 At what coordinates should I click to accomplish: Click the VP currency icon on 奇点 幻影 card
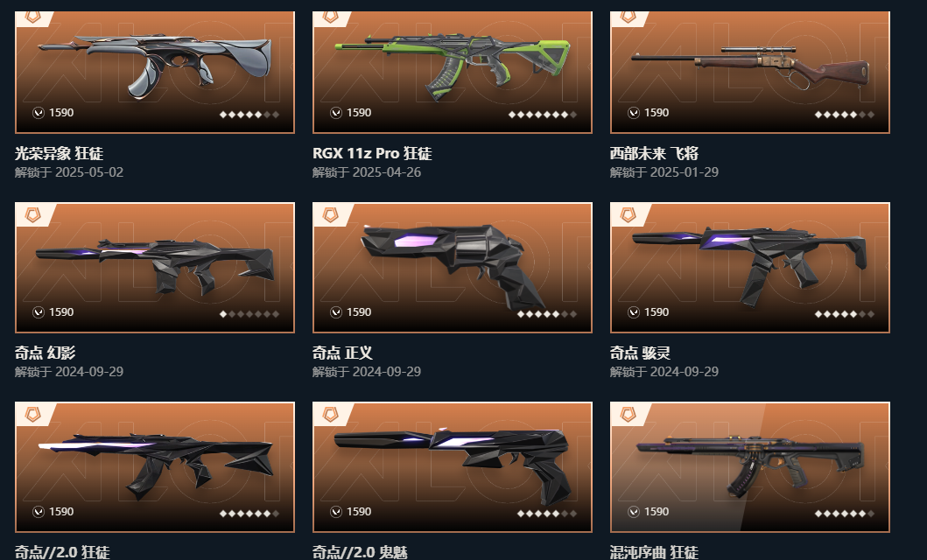(x=39, y=312)
